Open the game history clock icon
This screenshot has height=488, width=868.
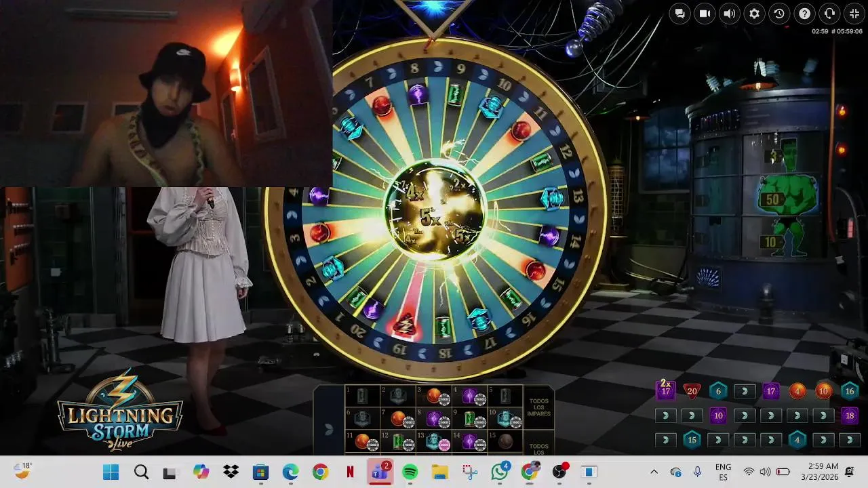779,14
